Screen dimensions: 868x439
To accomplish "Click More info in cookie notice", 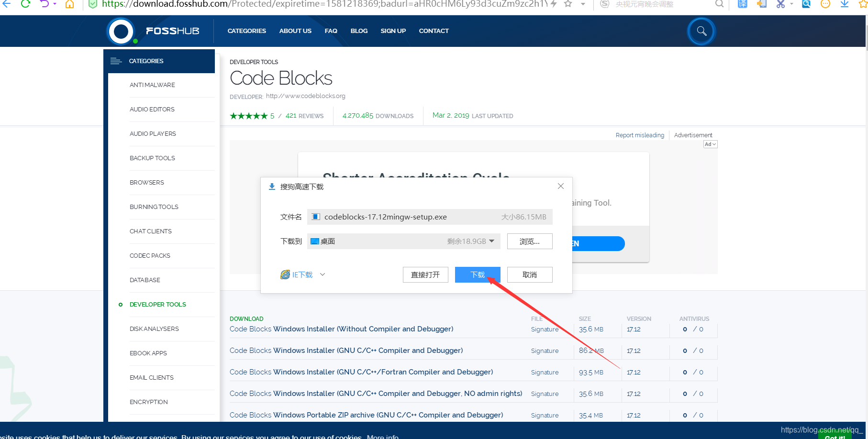I will coord(383,437).
